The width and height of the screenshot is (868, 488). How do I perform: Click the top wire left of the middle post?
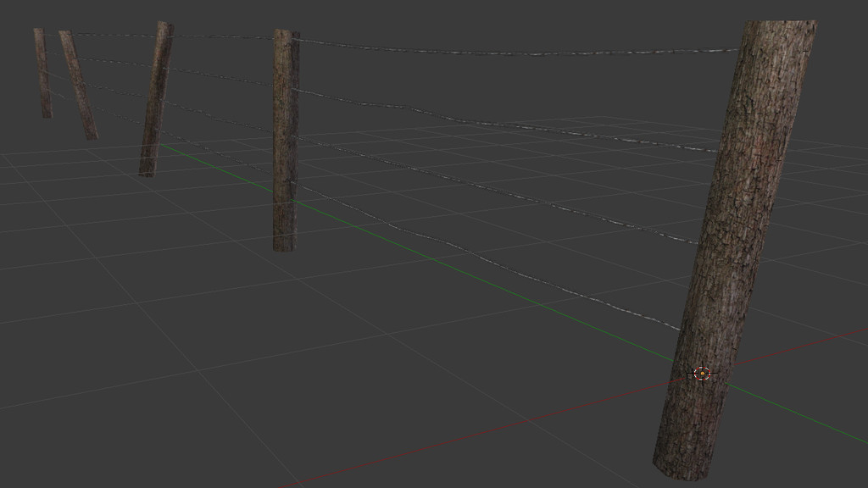(x=220, y=36)
